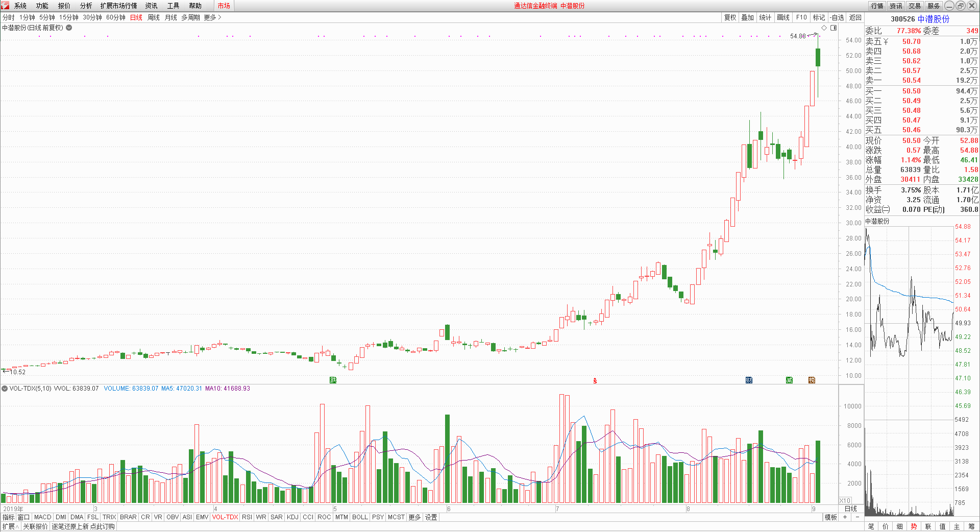The height and width of the screenshot is (532, 980).
Task: Click the 300526 中潜股份 stock title
Action: coord(920,19)
